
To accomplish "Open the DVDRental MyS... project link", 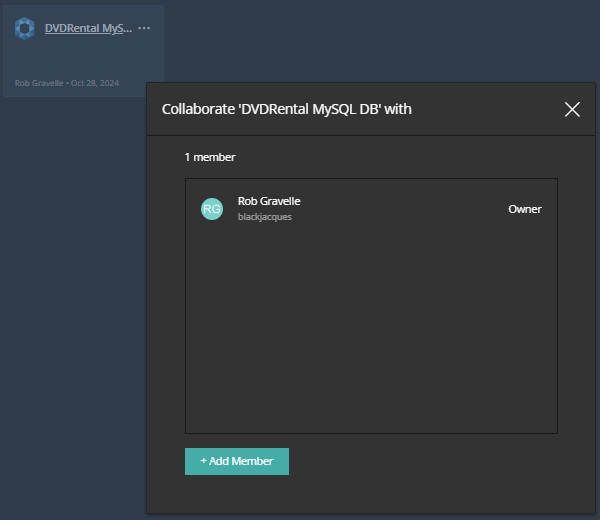I will click(x=88, y=28).
